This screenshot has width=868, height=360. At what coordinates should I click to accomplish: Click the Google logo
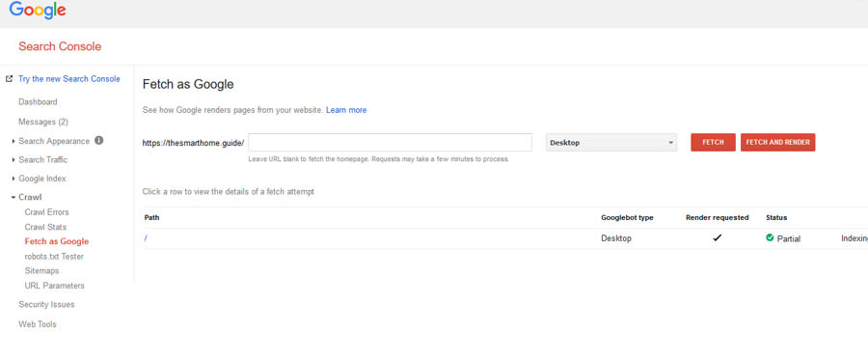tap(38, 11)
